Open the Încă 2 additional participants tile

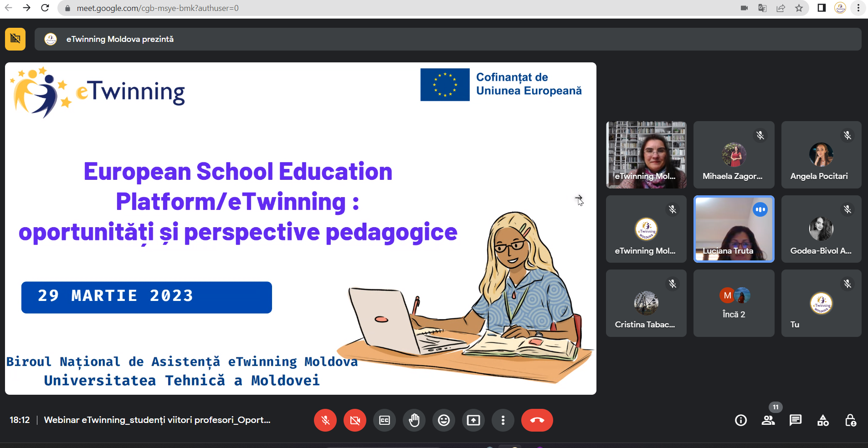pos(734,303)
